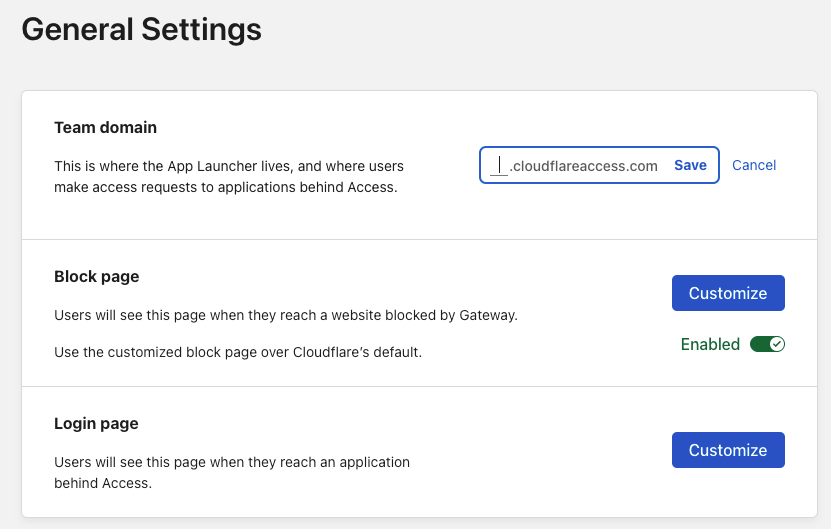This screenshot has height=529, width=831.
Task: Customize the Block page
Action: (x=728, y=293)
